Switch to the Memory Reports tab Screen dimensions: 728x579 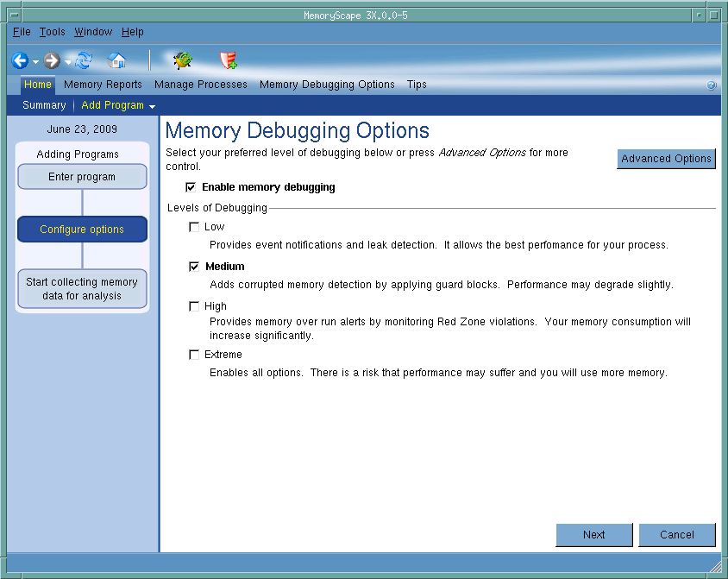pyautogui.click(x=103, y=85)
